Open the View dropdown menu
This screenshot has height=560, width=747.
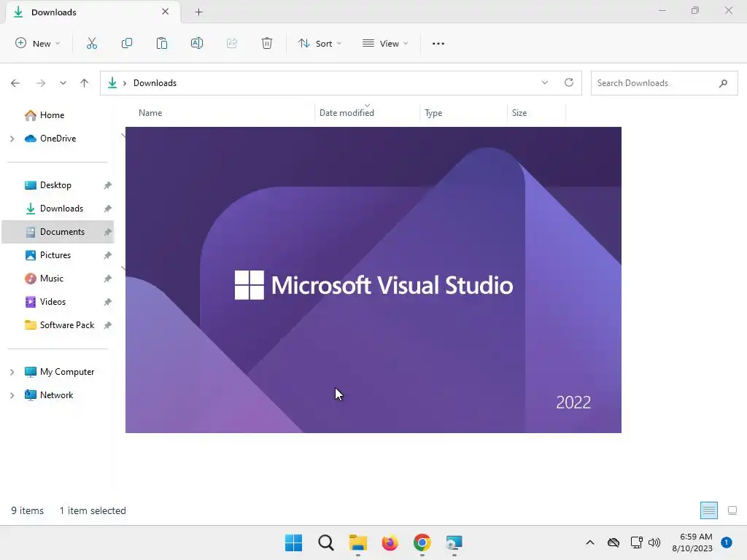[x=385, y=43]
